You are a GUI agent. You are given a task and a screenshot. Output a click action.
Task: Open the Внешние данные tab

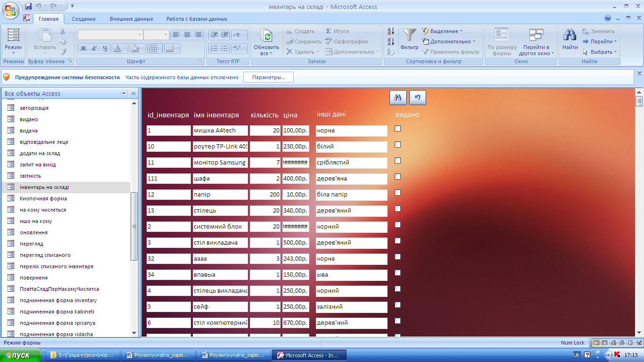(x=132, y=19)
